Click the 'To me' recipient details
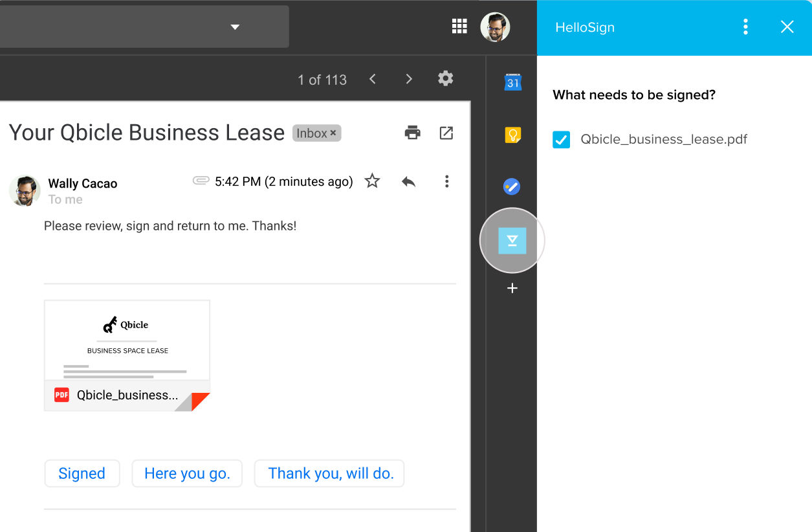This screenshot has height=532, width=812. click(x=65, y=199)
